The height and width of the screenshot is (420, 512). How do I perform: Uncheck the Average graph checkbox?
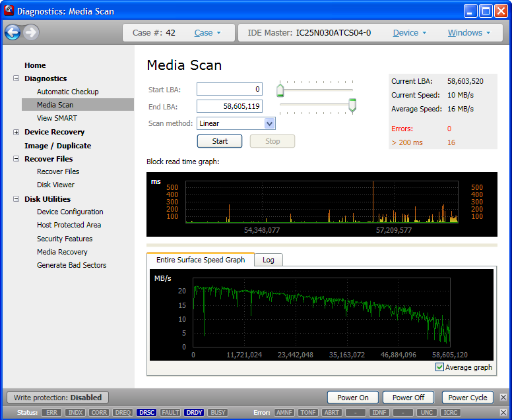point(439,367)
